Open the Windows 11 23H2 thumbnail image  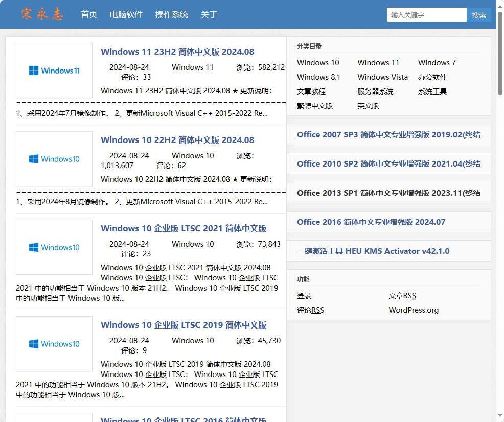(x=54, y=71)
